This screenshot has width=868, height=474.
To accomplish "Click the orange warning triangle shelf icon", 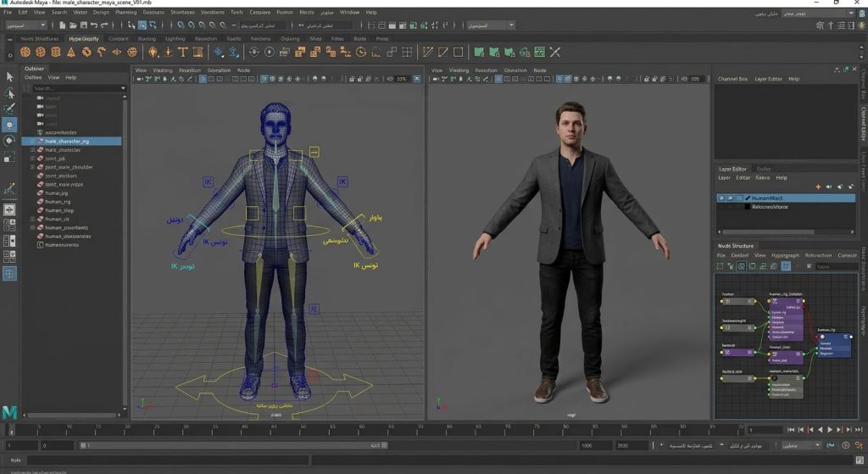I will click(71, 52).
